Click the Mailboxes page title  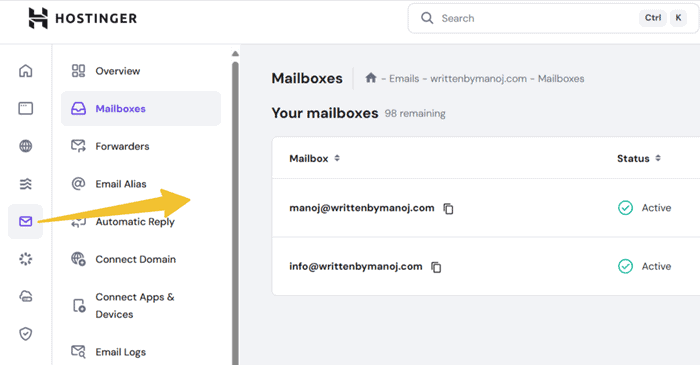coord(307,78)
